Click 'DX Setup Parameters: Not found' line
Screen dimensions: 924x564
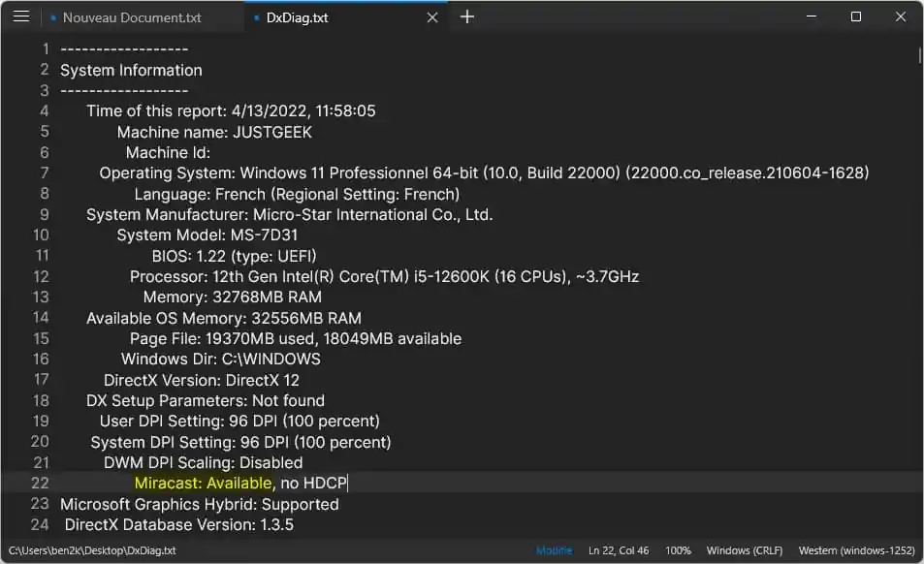[x=206, y=401]
